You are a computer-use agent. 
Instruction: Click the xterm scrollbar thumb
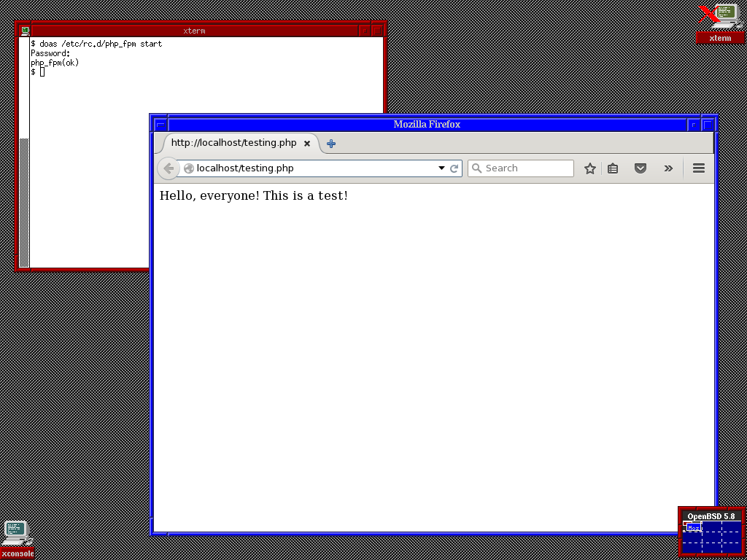(x=24, y=203)
